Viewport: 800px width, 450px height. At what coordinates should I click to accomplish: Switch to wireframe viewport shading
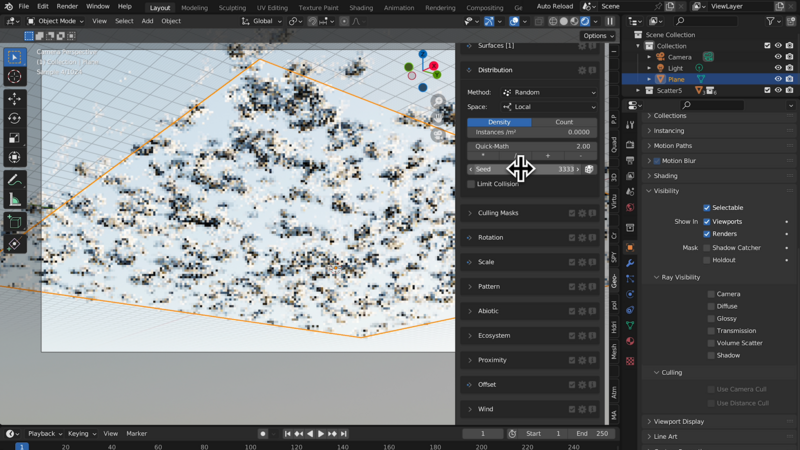[553, 21]
